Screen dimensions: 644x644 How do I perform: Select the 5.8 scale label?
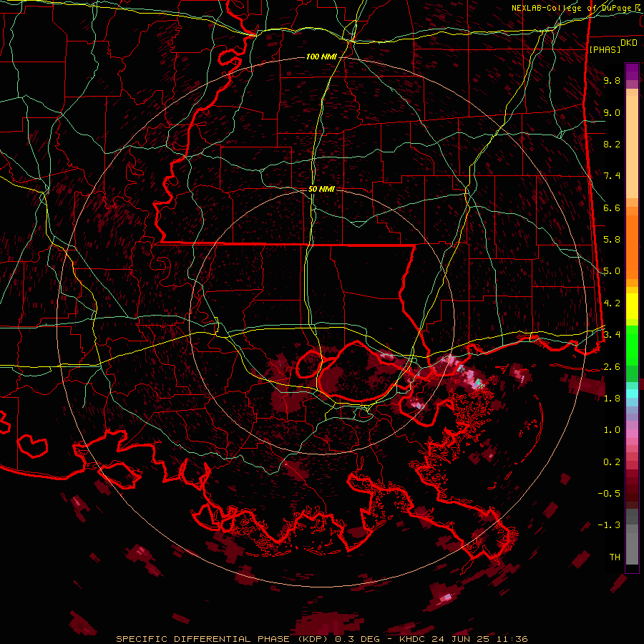612,240
